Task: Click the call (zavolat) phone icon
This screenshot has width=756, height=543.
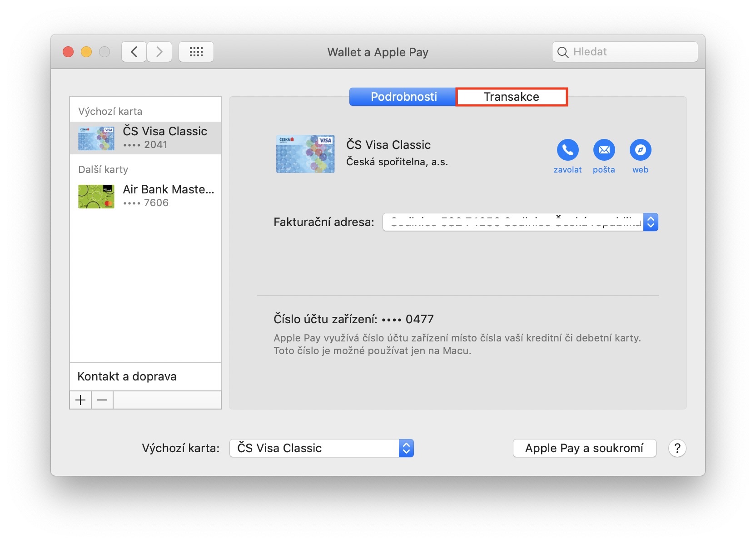Action: point(567,150)
